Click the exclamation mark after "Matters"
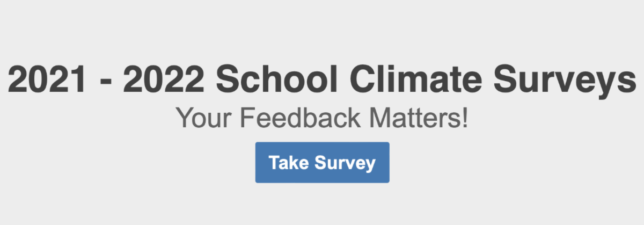Screen dimensions: 644x225 point(464,118)
